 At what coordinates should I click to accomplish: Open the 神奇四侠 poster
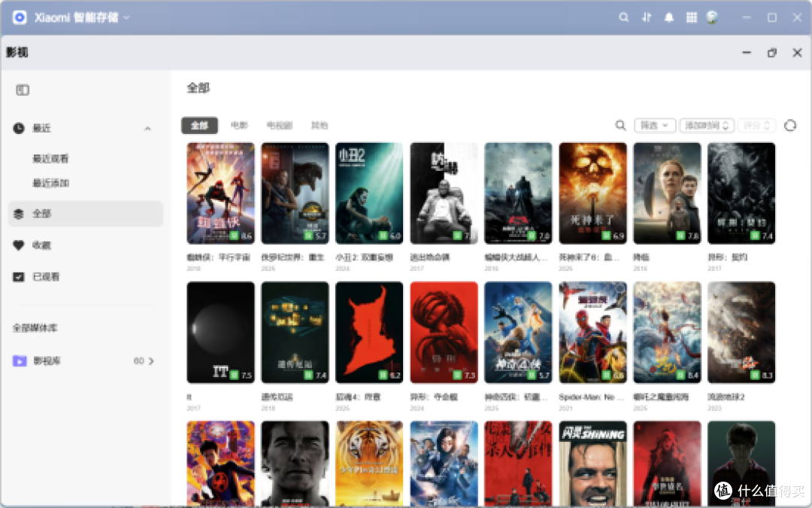(x=518, y=333)
